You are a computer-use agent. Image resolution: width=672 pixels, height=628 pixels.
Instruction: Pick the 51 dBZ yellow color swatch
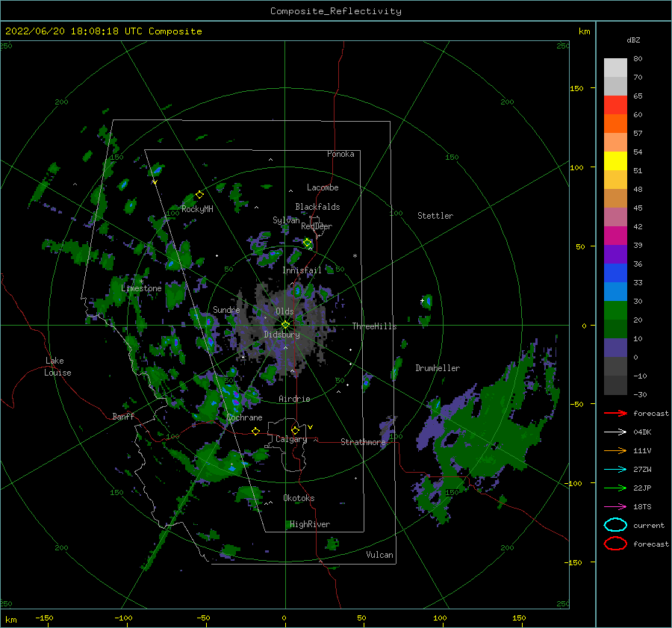(615, 161)
